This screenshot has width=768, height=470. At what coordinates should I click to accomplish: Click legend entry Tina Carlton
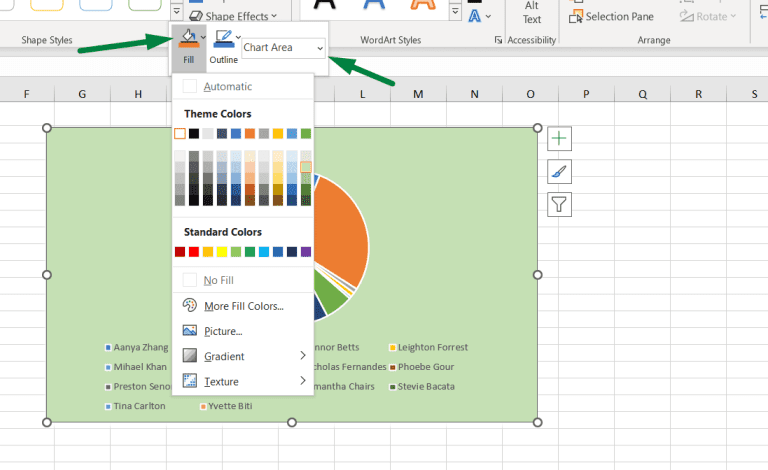135,406
